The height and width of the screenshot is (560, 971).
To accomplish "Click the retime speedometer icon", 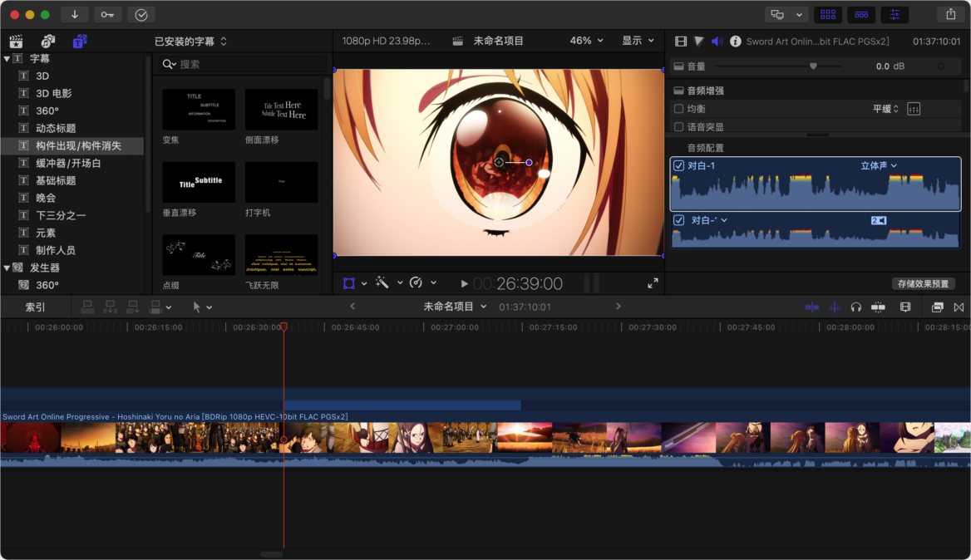I will pyautogui.click(x=416, y=282).
